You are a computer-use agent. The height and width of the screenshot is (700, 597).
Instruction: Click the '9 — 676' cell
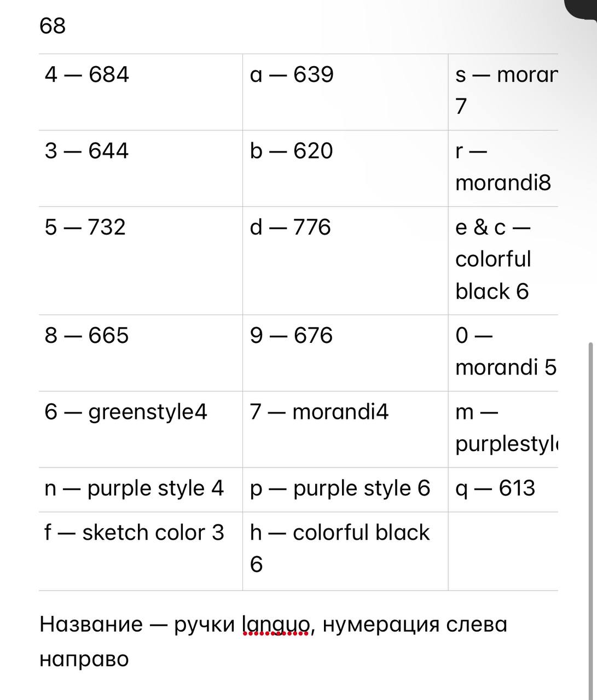[x=345, y=353]
